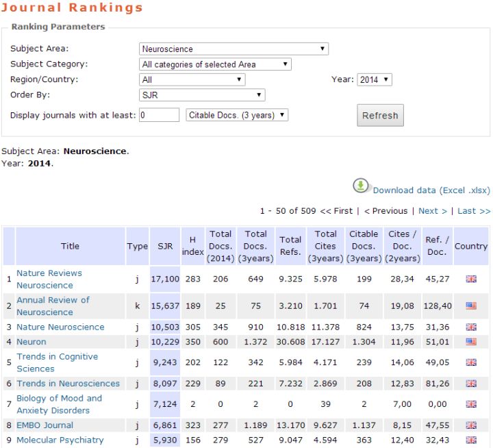Image resolution: width=493 pixels, height=448 pixels.
Task: Click the H index column header
Action: [192, 246]
